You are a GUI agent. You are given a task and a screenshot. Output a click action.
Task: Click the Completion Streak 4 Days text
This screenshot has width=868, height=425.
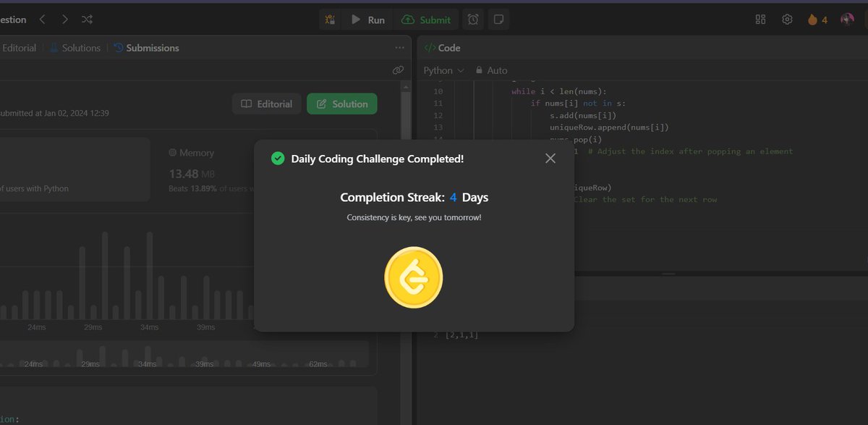coord(414,197)
